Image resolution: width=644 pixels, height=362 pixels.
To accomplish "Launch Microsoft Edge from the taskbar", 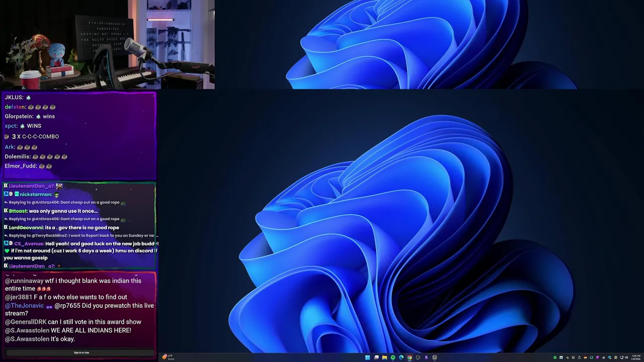I will tap(401, 357).
